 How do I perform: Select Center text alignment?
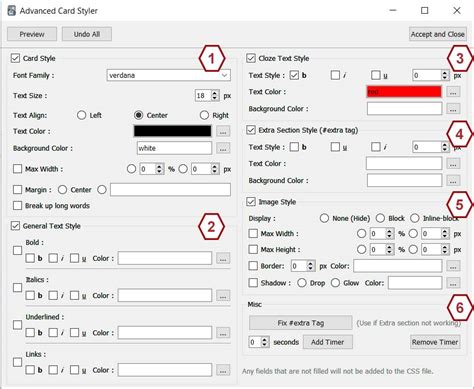[138, 115]
